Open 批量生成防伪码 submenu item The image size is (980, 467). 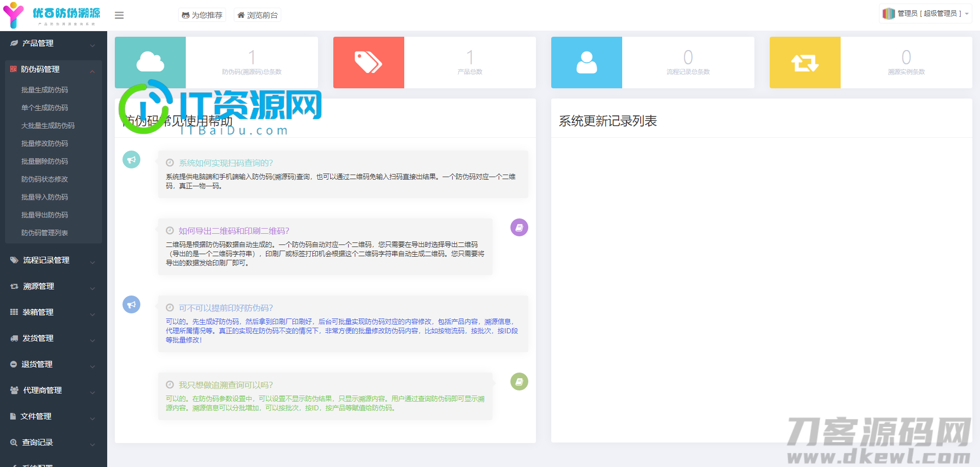[x=44, y=90]
